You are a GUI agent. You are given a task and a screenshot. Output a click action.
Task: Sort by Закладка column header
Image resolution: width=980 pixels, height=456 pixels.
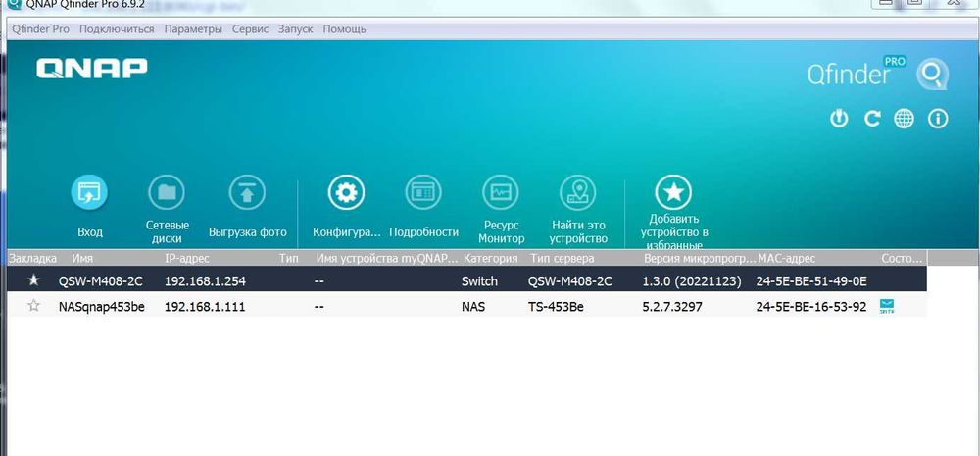[32, 258]
